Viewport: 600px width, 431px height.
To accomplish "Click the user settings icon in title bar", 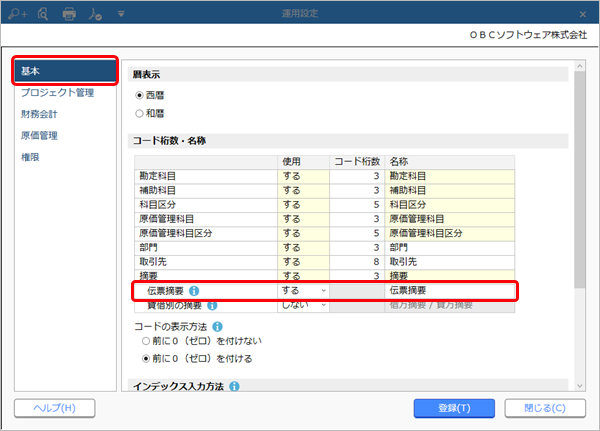I will [95, 14].
